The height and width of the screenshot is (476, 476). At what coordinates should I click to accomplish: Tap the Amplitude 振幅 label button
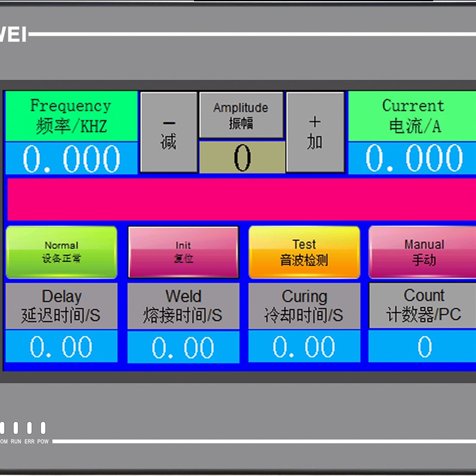coord(241,115)
